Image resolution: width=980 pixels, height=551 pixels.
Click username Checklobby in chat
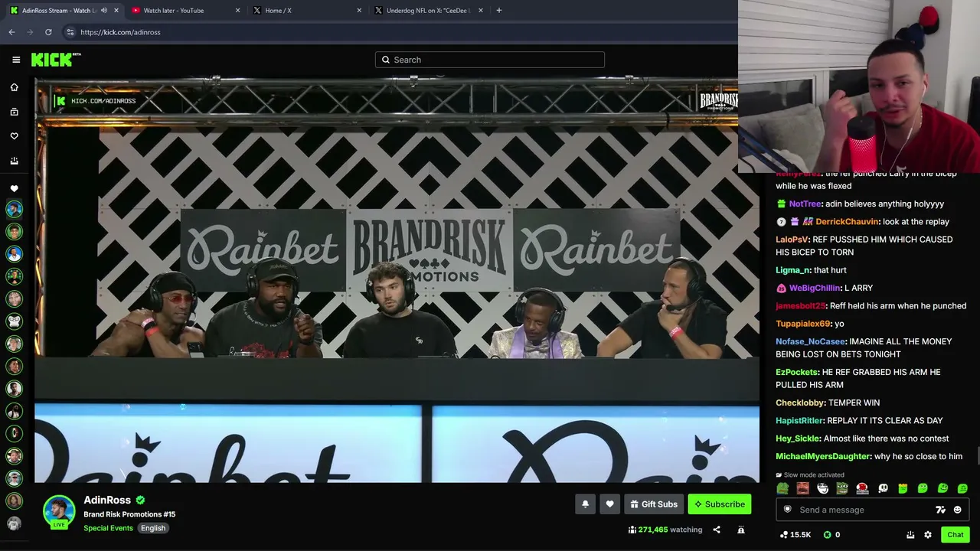[x=800, y=403]
